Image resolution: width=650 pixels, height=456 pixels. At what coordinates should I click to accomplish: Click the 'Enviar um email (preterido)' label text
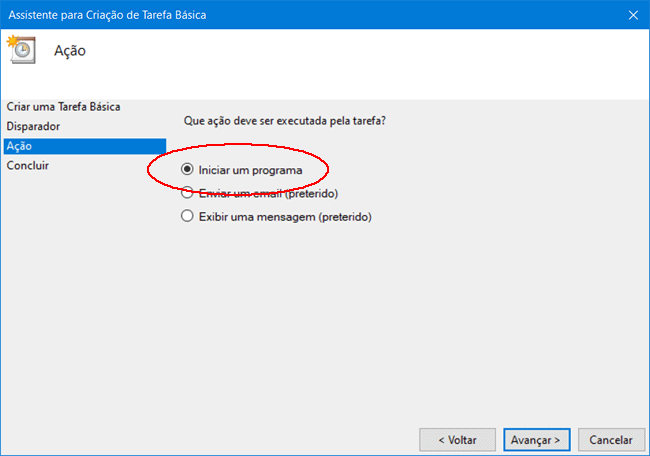[267, 193]
